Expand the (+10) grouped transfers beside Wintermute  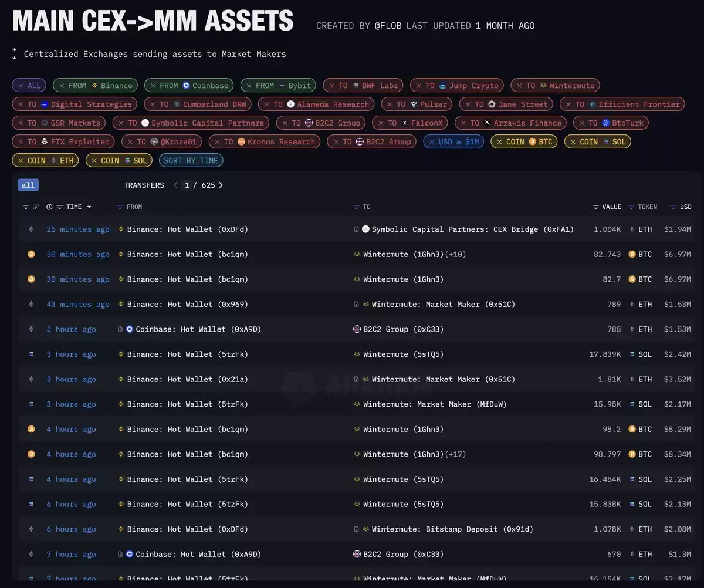(x=456, y=254)
